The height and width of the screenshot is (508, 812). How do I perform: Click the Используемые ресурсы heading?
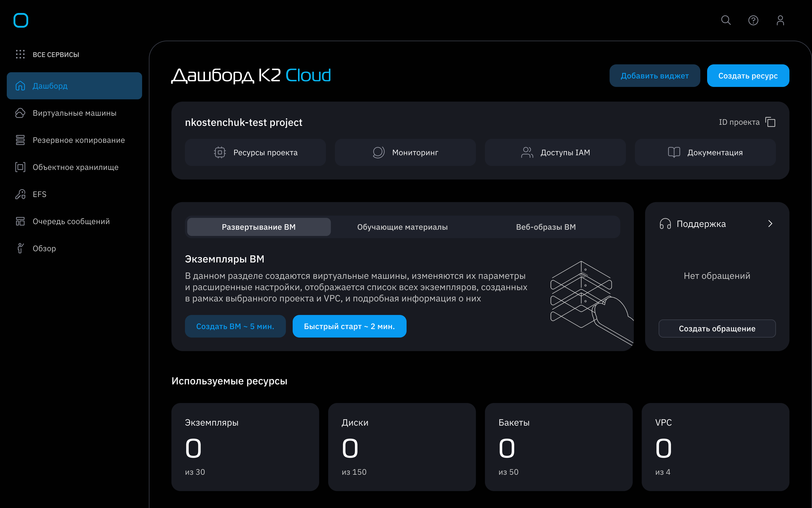tap(230, 381)
